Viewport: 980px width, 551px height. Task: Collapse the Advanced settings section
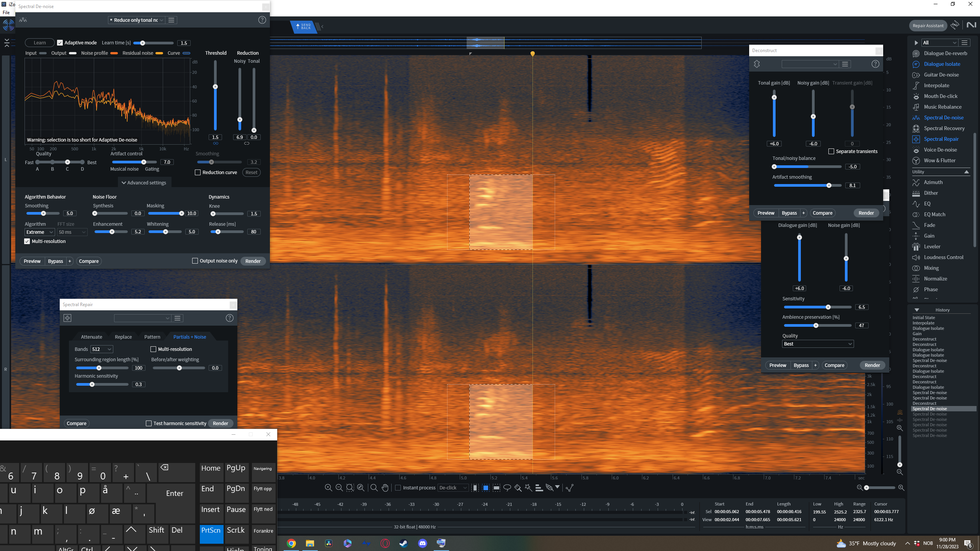tap(144, 183)
